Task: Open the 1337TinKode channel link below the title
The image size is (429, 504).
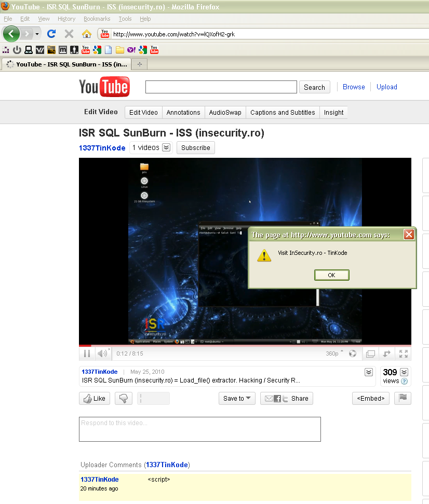Action: point(102,148)
